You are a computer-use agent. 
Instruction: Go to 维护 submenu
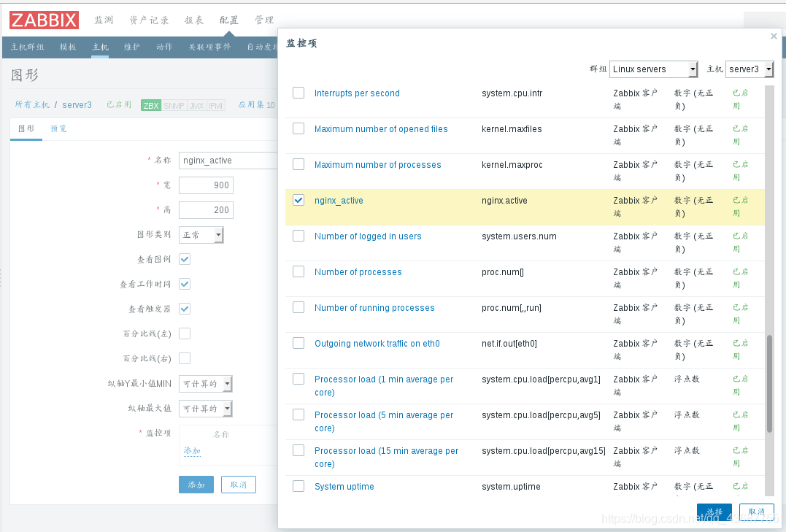click(x=132, y=47)
